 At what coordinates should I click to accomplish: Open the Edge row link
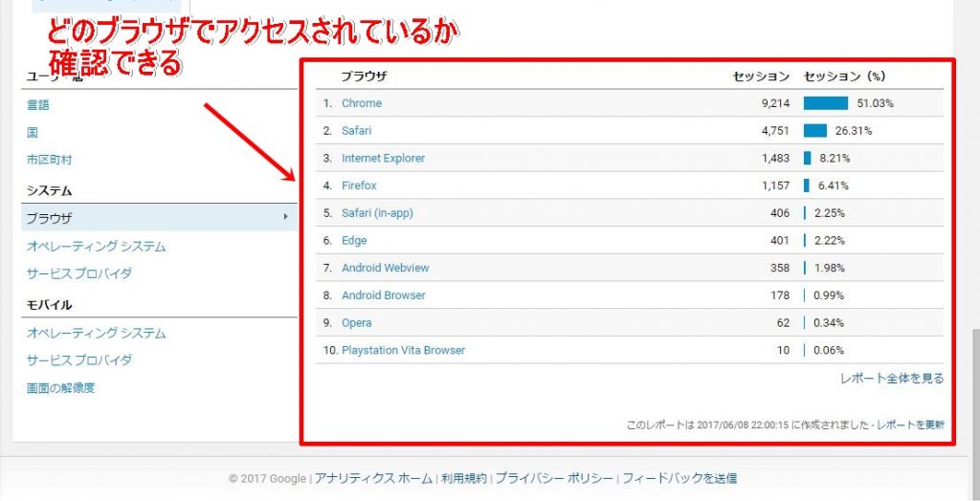354,241
